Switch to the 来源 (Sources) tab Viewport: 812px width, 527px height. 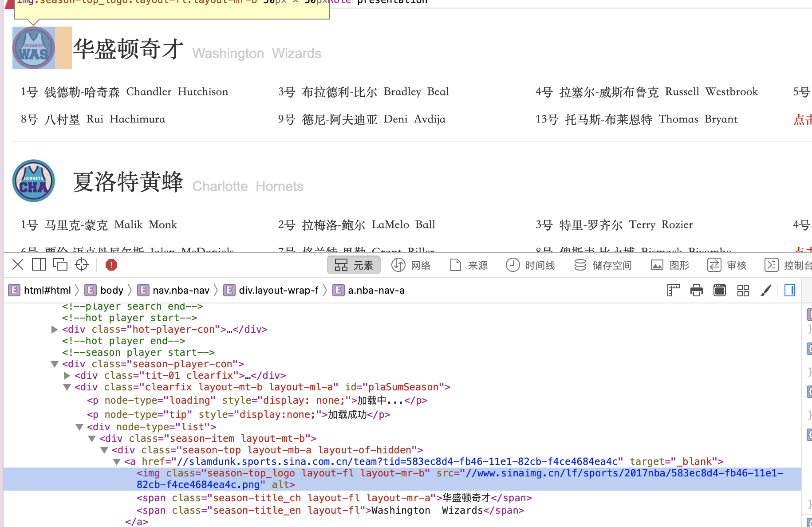pos(469,265)
